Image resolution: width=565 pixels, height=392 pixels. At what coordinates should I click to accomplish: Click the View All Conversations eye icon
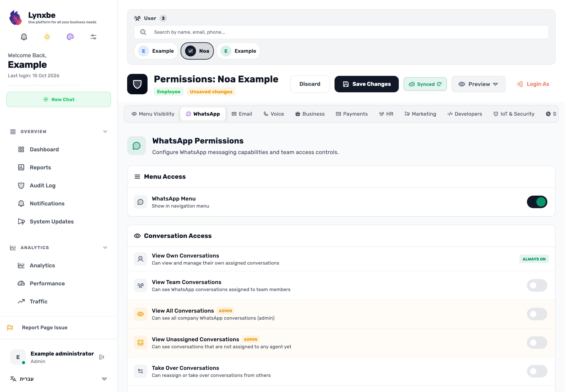[140, 314]
